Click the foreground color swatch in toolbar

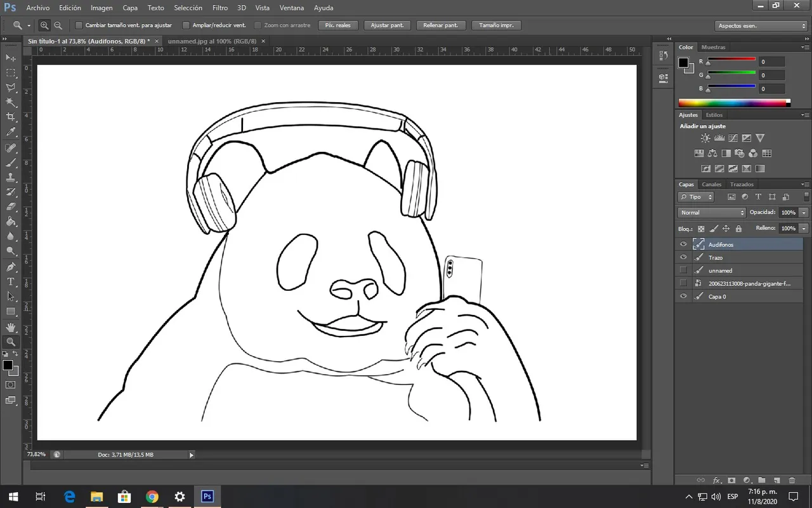[8, 365]
